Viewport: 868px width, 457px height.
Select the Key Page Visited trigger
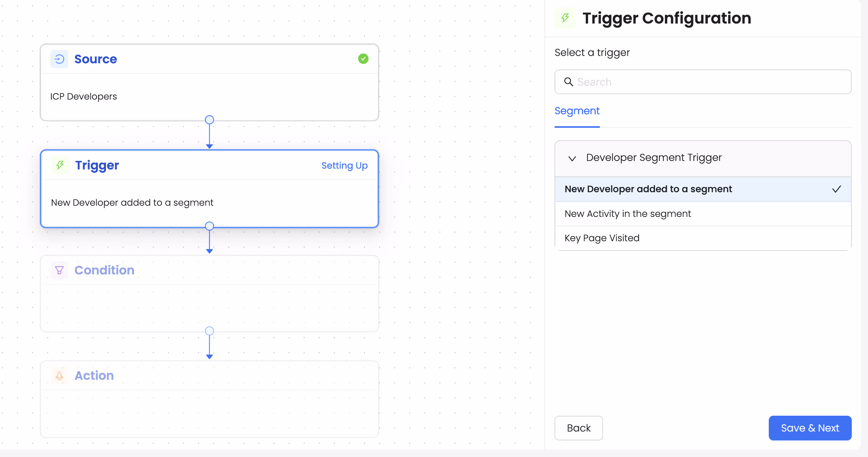pyautogui.click(x=602, y=238)
